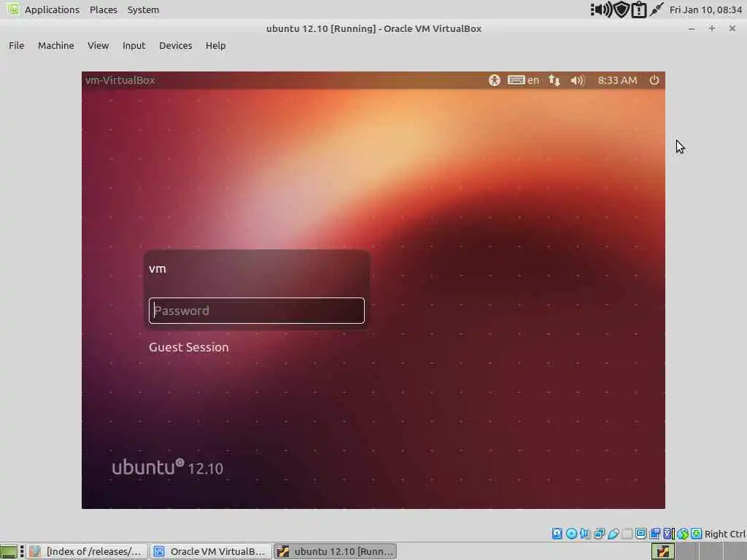This screenshot has width=747, height=560.
Task: Open the Machine menu
Action: 55,46
